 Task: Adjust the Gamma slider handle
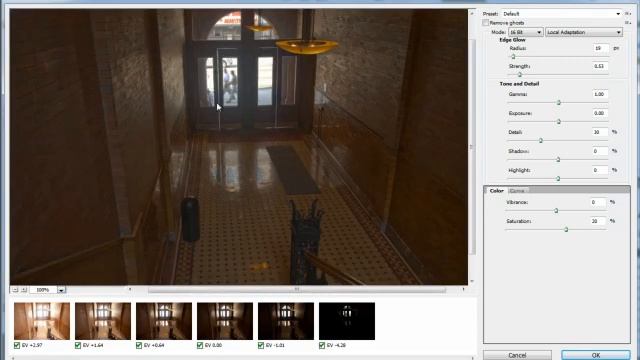coord(559,102)
